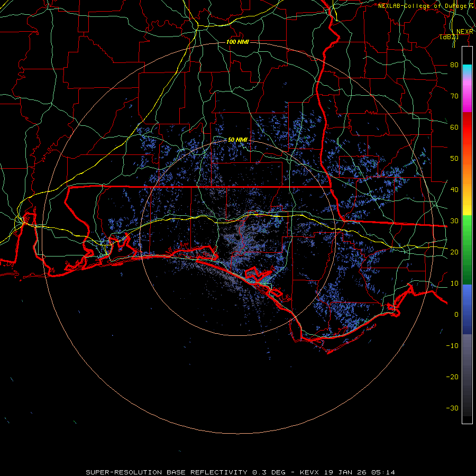Click the 80 value on the dBZ scale
Image resolution: width=476 pixels, height=476 pixels.
click(454, 65)
